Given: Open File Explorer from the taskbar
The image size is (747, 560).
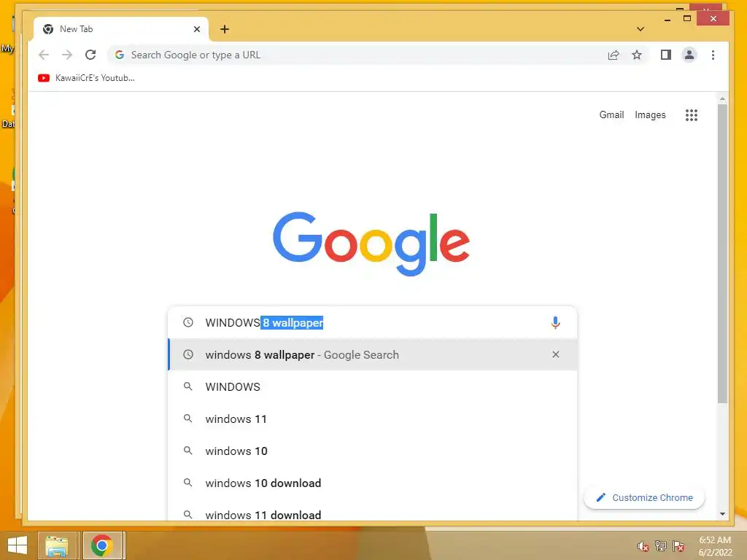Looking at the screenshot, I should (57, 545).
